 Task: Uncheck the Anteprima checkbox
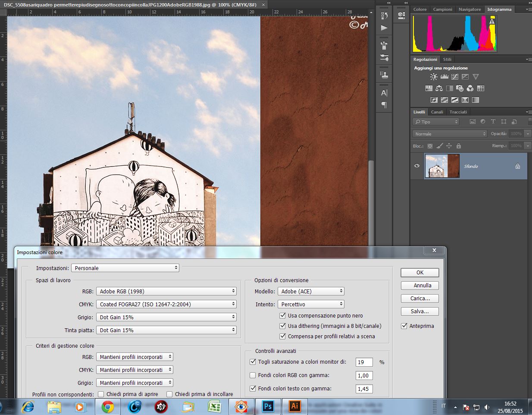(404, 326)
